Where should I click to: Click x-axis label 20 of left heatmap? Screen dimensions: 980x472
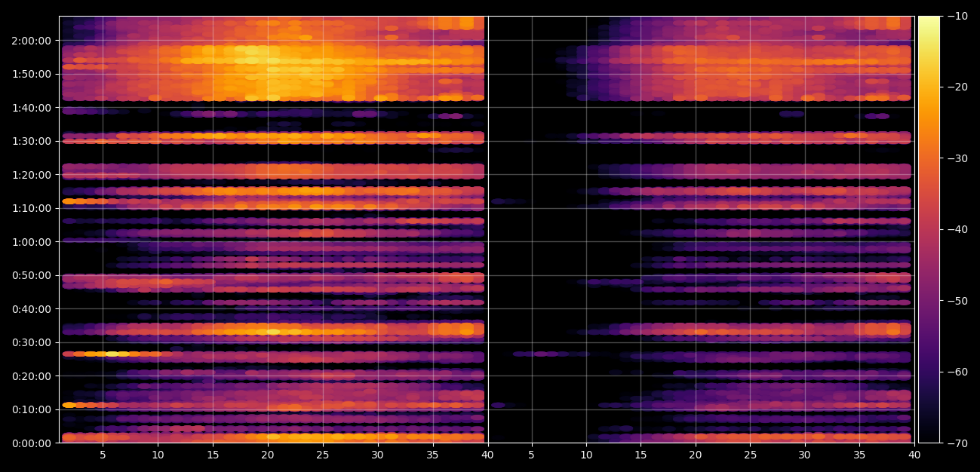[268, 455]
